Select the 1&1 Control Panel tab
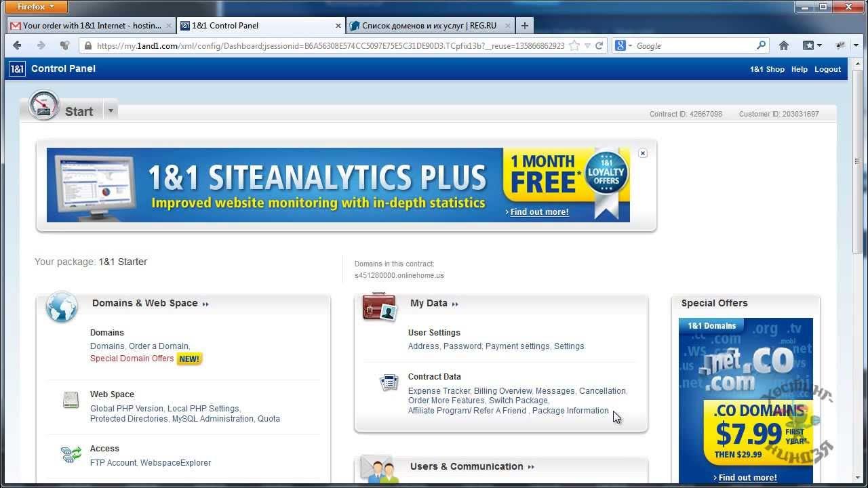Screen dimensions: 868x488 (260, 26)
